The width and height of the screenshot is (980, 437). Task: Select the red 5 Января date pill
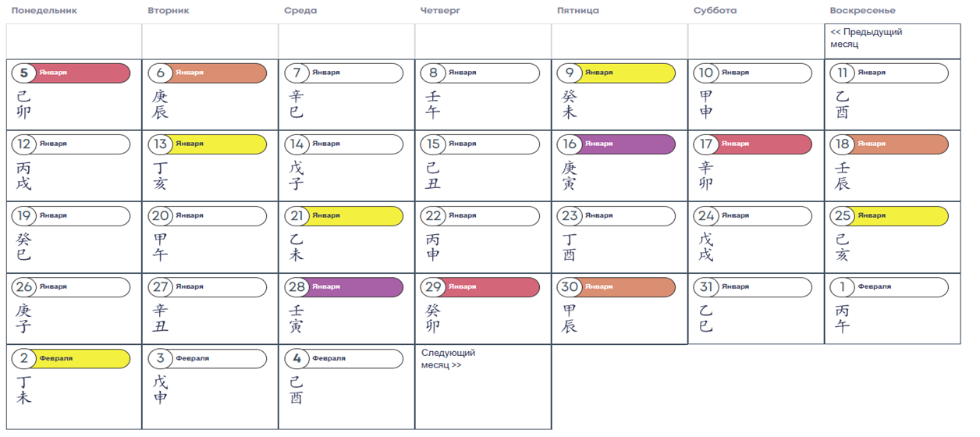click(71, 73)
